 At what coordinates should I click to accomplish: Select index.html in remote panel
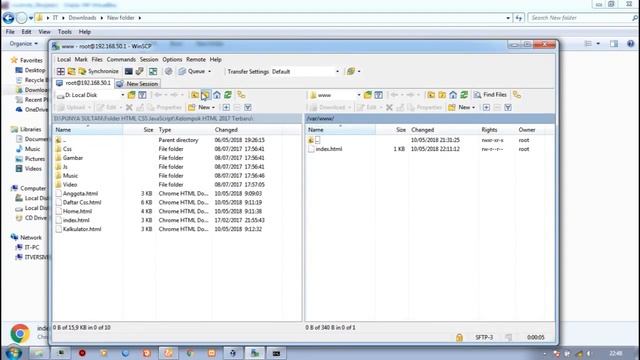329,149
